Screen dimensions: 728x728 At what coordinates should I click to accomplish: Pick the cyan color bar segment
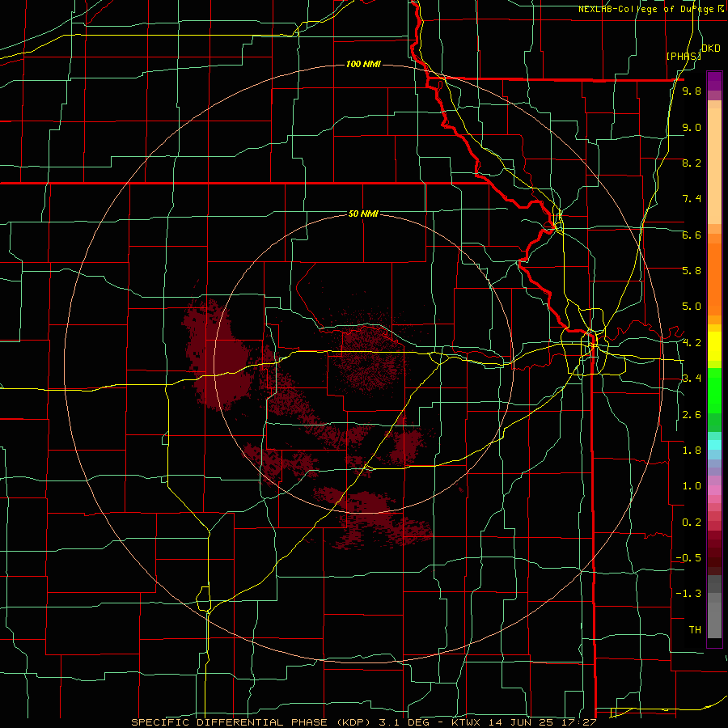click(714, 444)
